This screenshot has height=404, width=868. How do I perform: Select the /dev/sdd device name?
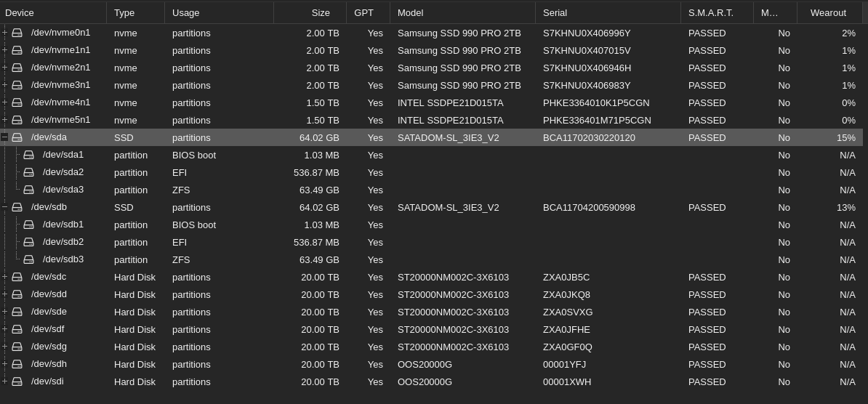point(49,294)
